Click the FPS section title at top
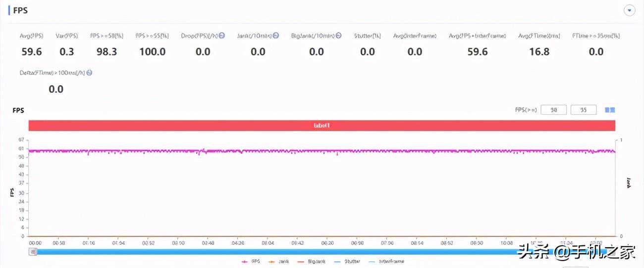The height and width of the screenshot is (268, 644). (x=20, y=10)
